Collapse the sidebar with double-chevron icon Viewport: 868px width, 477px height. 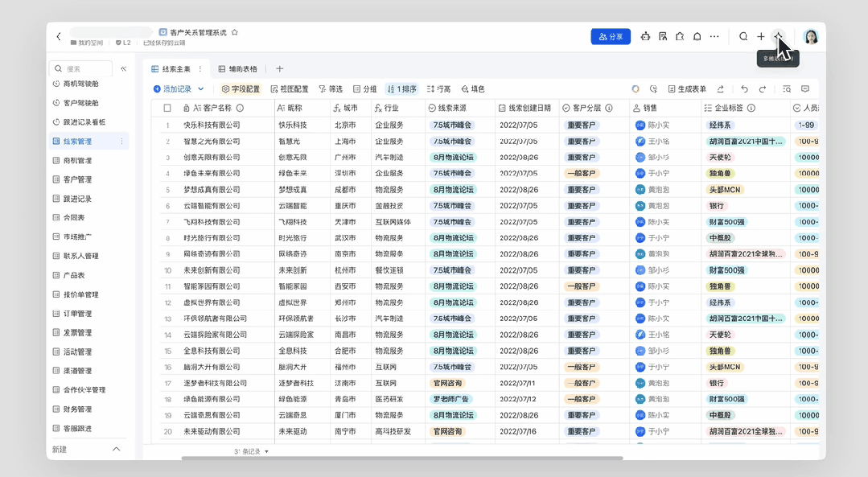pos(123,69)
